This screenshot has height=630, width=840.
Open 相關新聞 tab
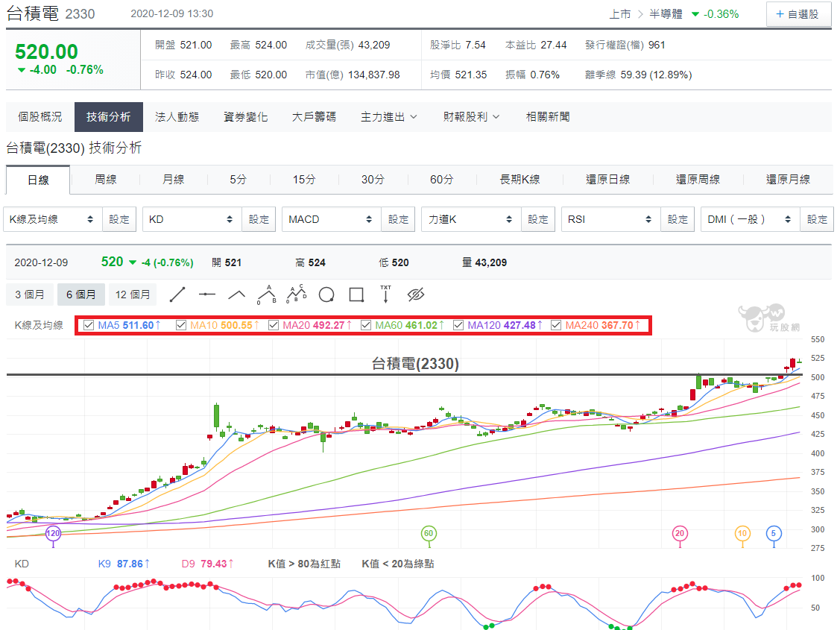[x=548, y=117]
